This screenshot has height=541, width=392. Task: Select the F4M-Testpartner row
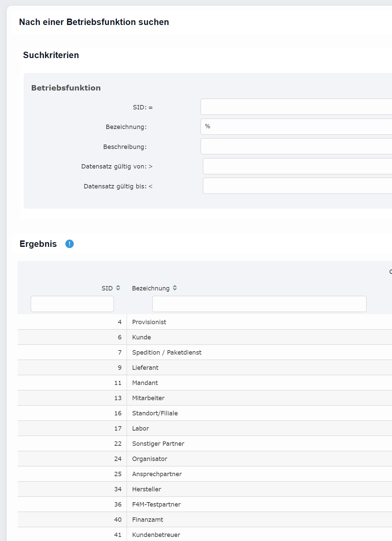tap(156, 505)
